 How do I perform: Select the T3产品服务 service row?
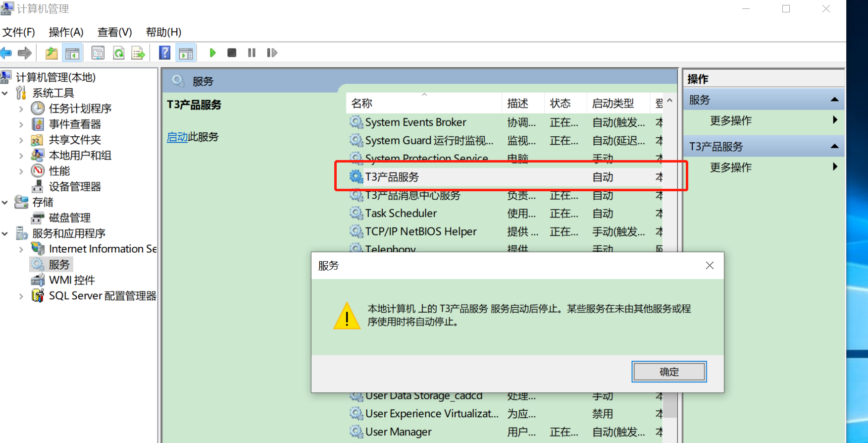[x=505, y=177]
